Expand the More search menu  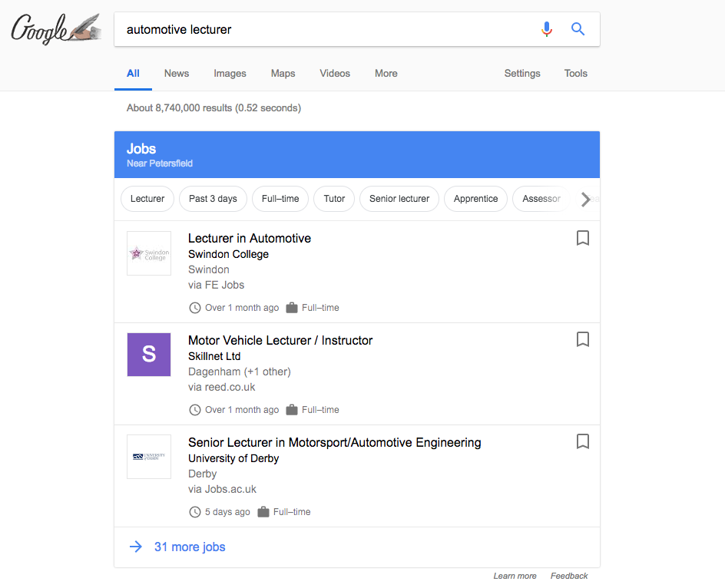click(386, 74)
